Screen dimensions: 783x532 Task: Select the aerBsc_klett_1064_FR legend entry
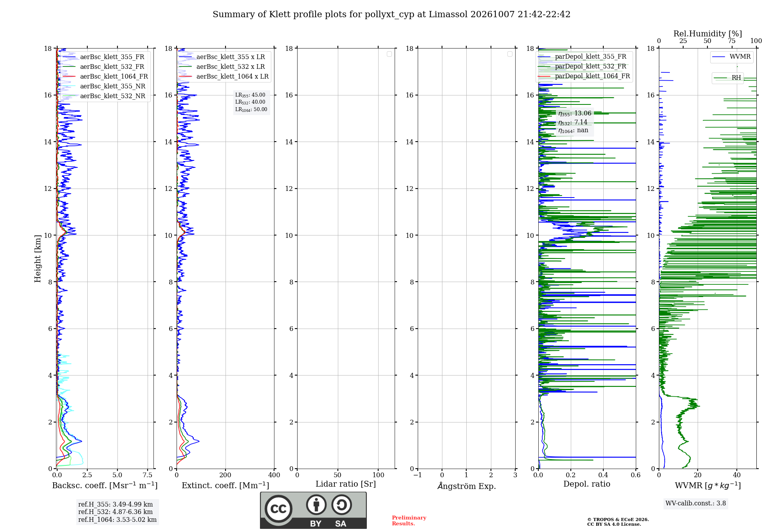coord(105,77)
